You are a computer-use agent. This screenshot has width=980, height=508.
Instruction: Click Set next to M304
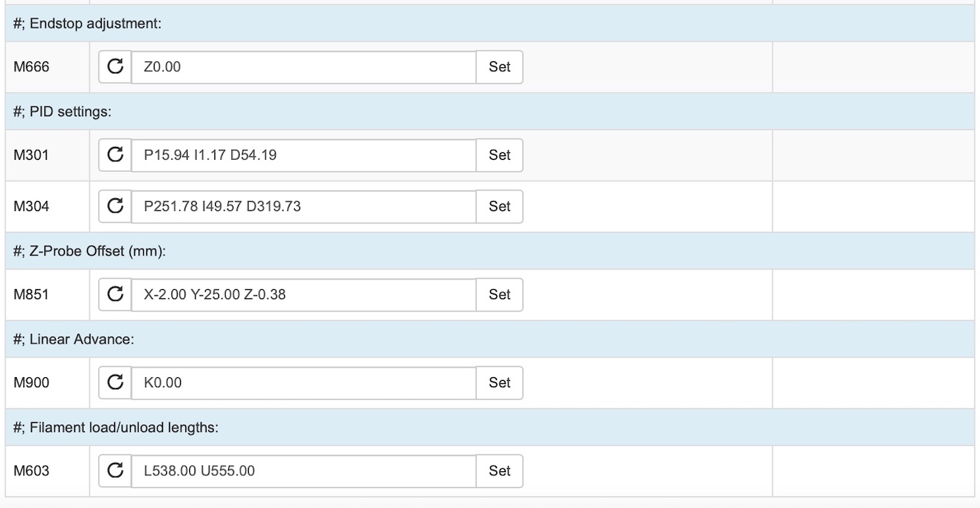499,207
